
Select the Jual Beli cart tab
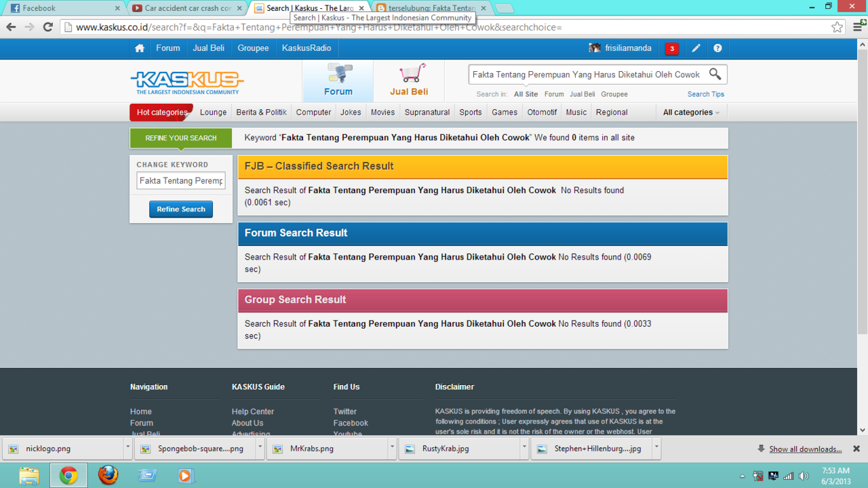(x=409, y=81)
